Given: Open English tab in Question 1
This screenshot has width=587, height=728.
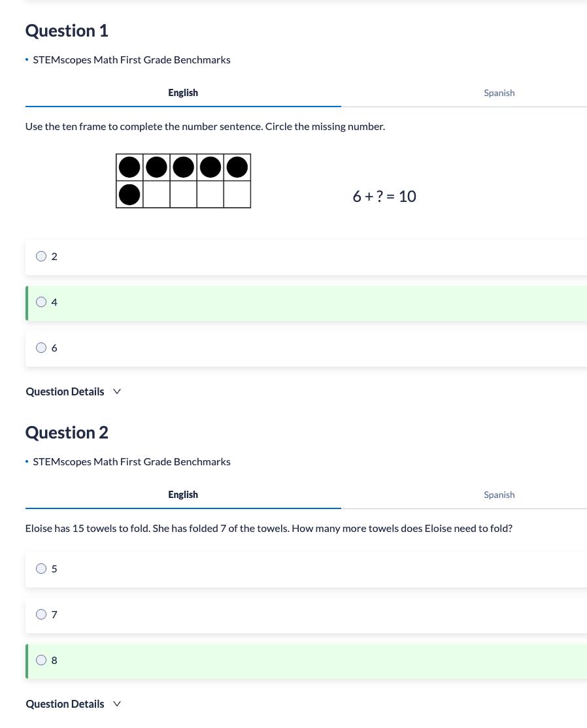Looking at the screenshot, I should 183,93.
